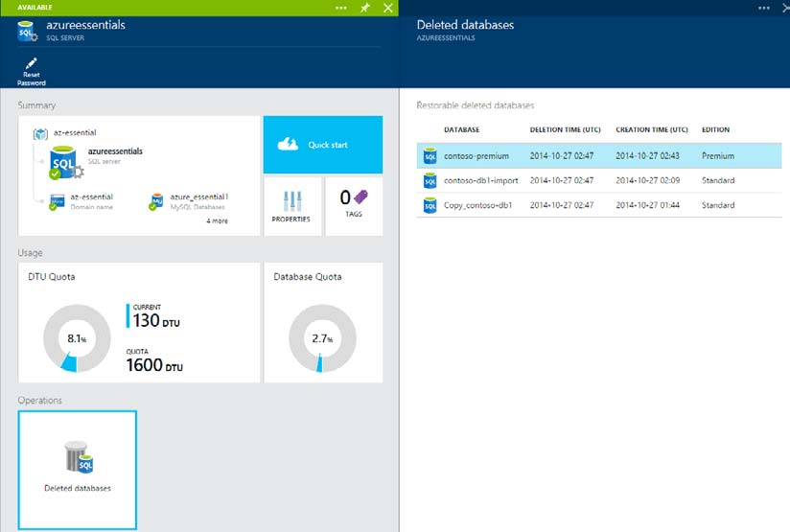Viewport: 790px width, 532px height.
Task: Open the Deleted databases trash tile
Action: (78, 470)
